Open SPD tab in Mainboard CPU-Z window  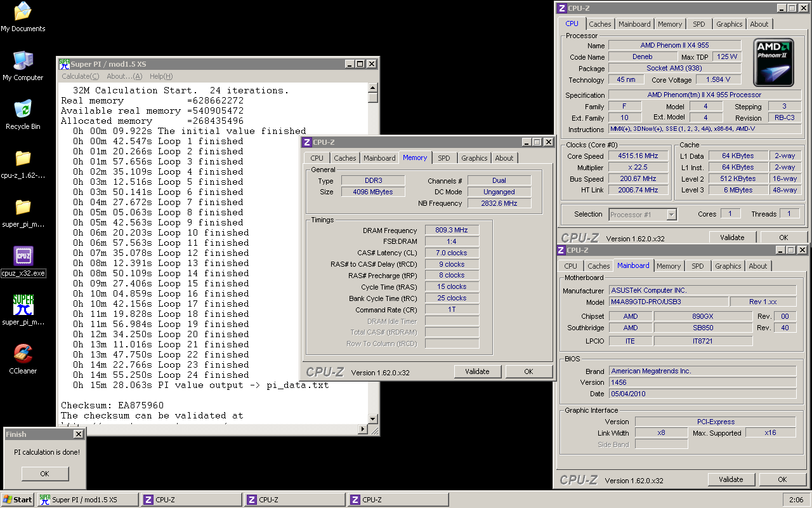(698, 266)
